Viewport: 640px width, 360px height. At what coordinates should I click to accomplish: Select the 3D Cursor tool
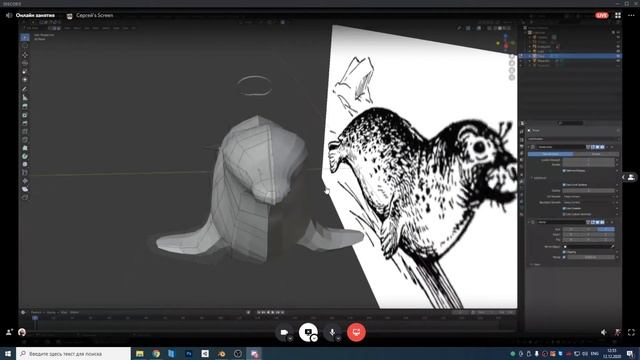coord(25,46)
